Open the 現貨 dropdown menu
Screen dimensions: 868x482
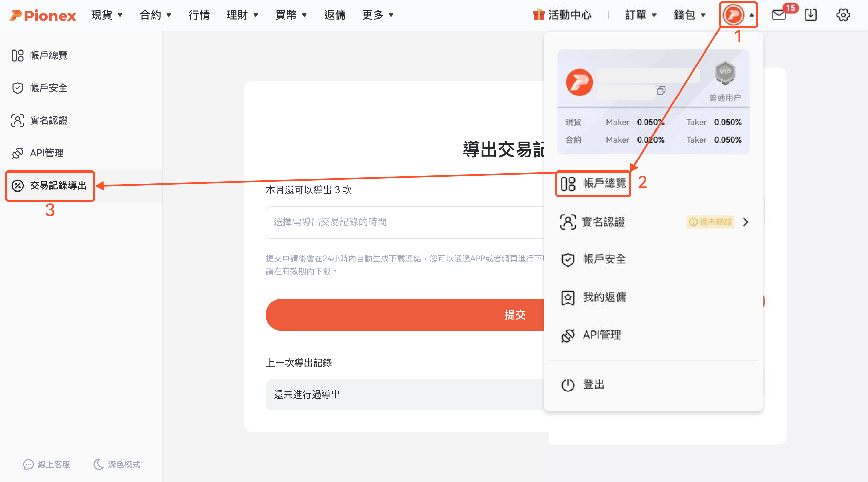tap(107, 15)
